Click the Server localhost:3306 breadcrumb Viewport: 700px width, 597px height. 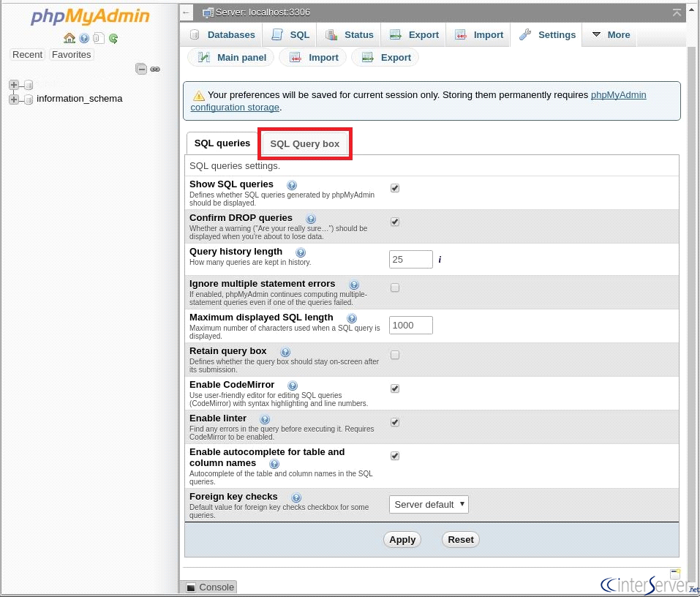(x=263, y=12)
